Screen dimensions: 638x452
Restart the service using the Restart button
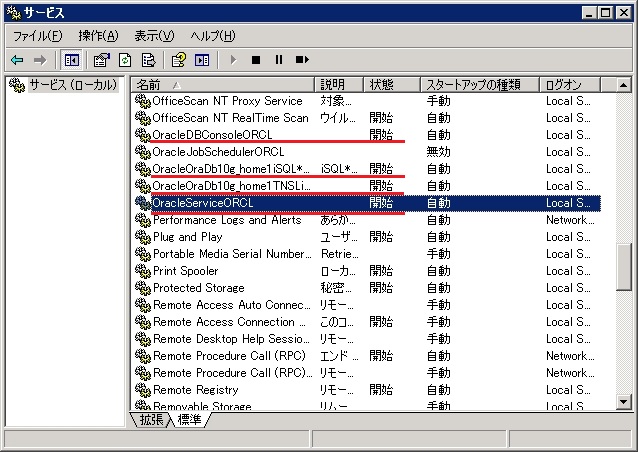click(x=302, y=60)
